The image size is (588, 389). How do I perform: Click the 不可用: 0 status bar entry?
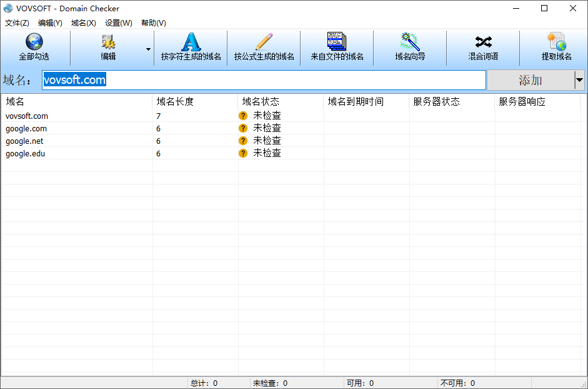457,383
